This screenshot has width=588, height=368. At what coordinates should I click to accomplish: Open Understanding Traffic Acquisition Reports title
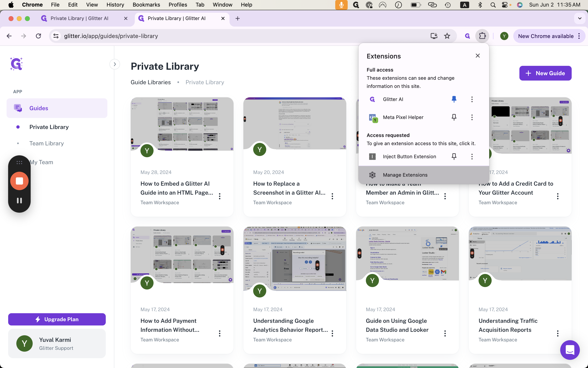508,325
